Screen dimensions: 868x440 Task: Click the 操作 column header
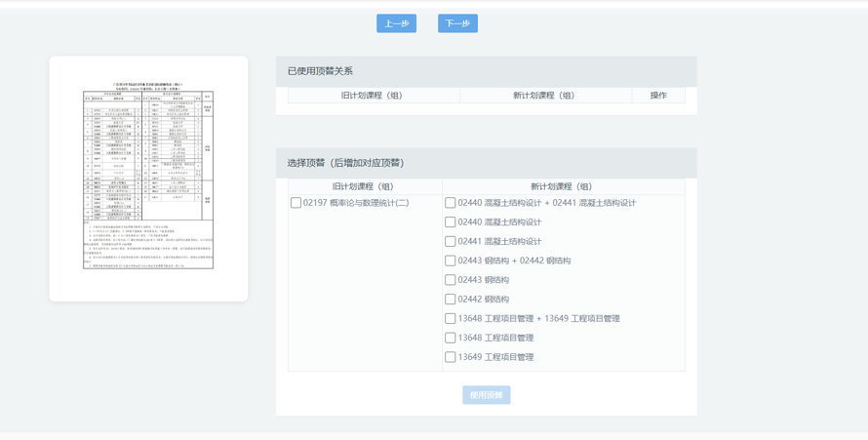[x=658, y=96]
